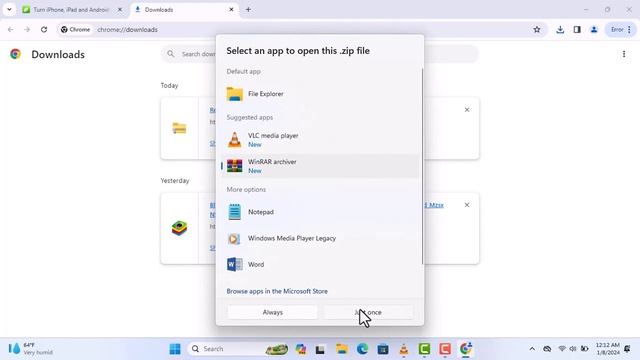Viewport: 640px width, 360px height.
Task: Select WinRAR archiver to open zip
Action: point(320,166)
